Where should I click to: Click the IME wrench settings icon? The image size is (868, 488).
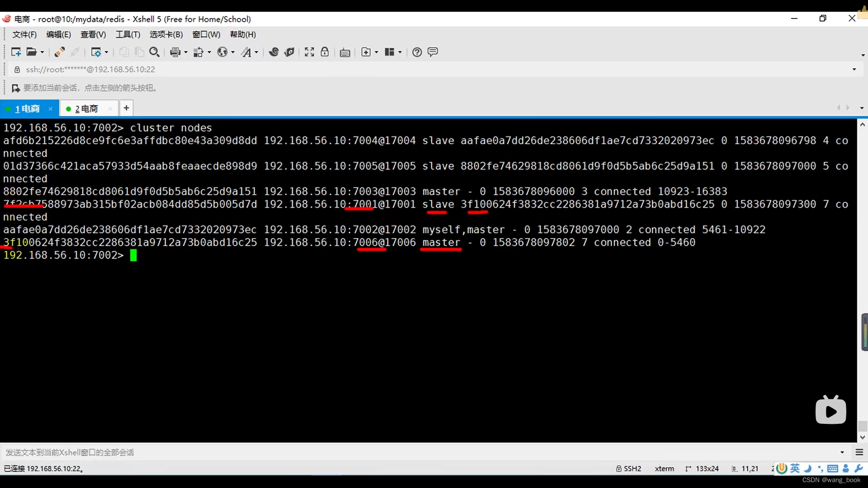pos(859,469)
